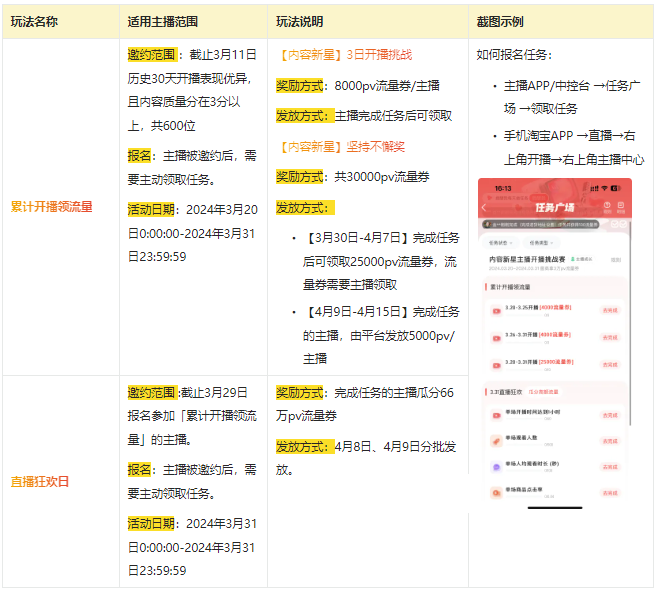Tap the orange icon of 单场商品点击率 task
655x592 pixels.
click(x=496, y=493)
